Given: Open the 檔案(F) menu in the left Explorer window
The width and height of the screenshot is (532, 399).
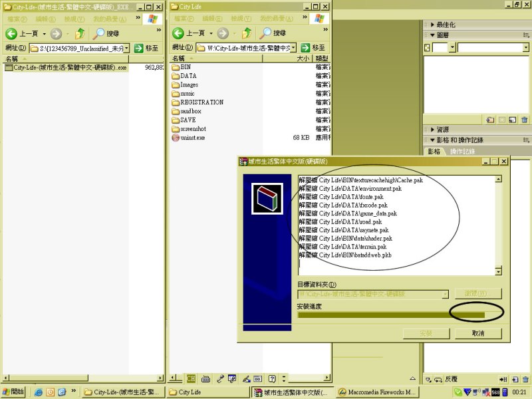Looking at the screenshot, I should click(17, 19).
